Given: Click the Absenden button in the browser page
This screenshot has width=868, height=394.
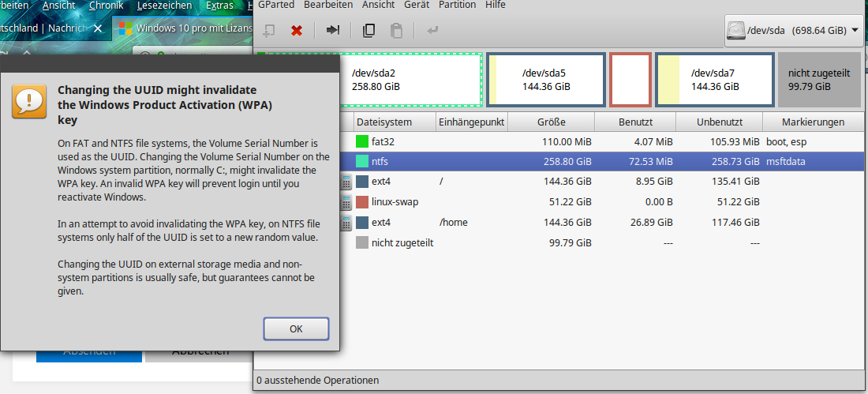Looking at the screenshot, I should click(89, 356).
